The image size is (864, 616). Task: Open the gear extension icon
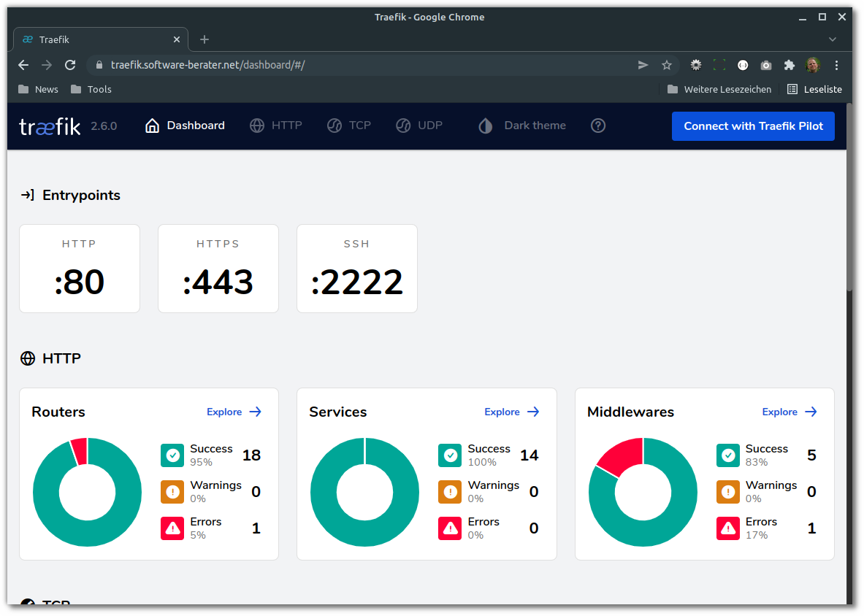click(696, 65)
